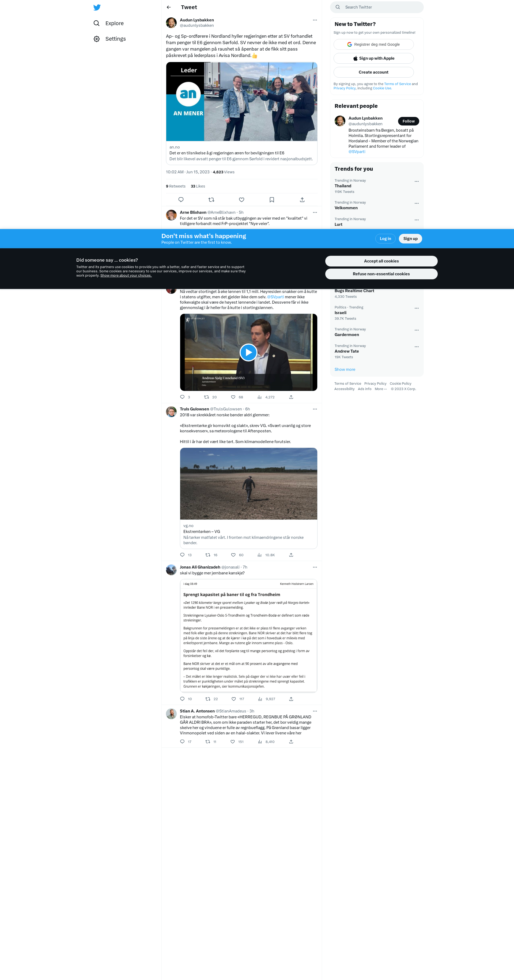The width and height of the screenshot is (514, 980).
Task: Click Show more under trends
Action: [x=345, y=370]
